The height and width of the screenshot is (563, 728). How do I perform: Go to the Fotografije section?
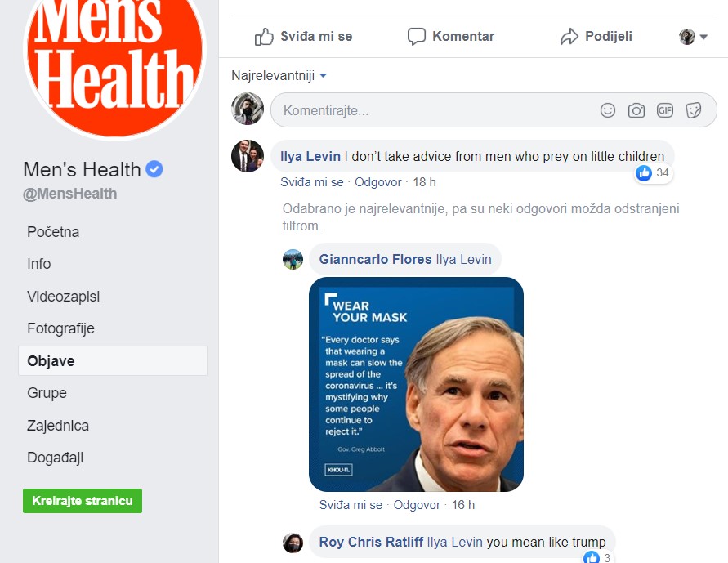(x=60, y=328)
